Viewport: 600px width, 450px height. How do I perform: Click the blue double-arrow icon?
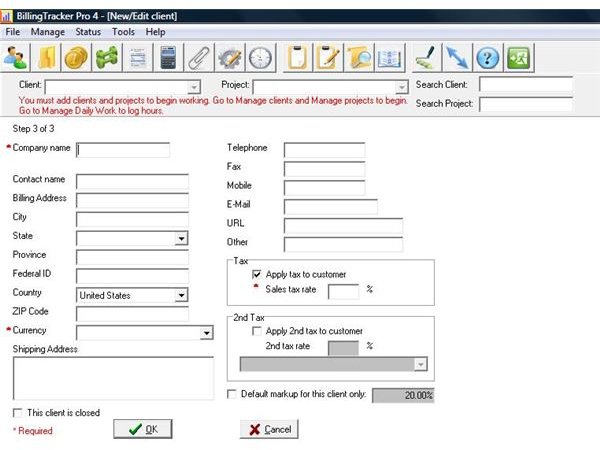point(457,58)
